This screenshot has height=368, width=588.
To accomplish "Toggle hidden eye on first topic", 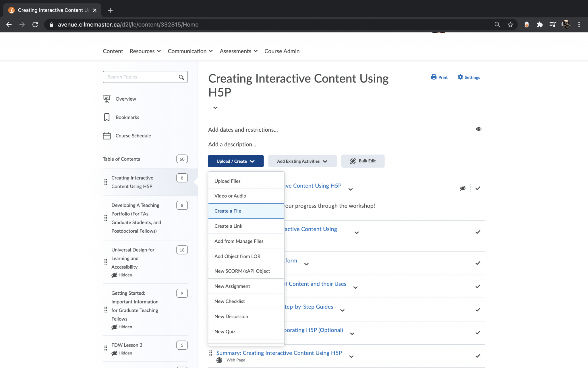I will [463, 188].
